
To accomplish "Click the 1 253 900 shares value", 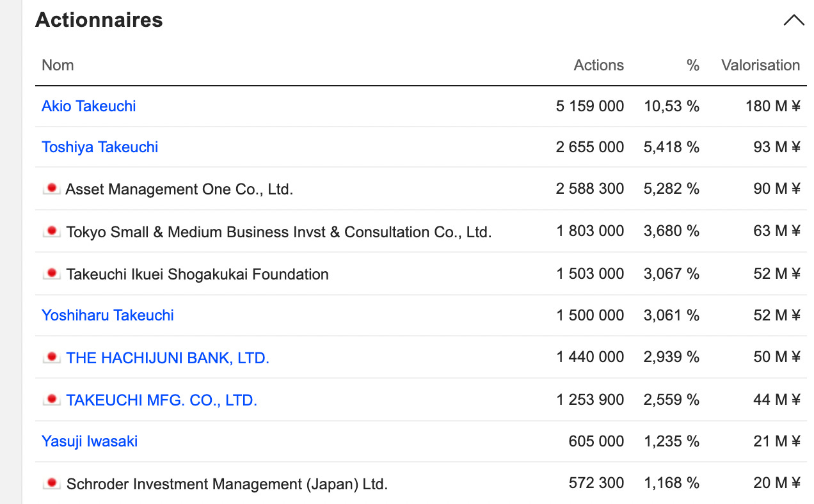I will (x=590, y=400).
